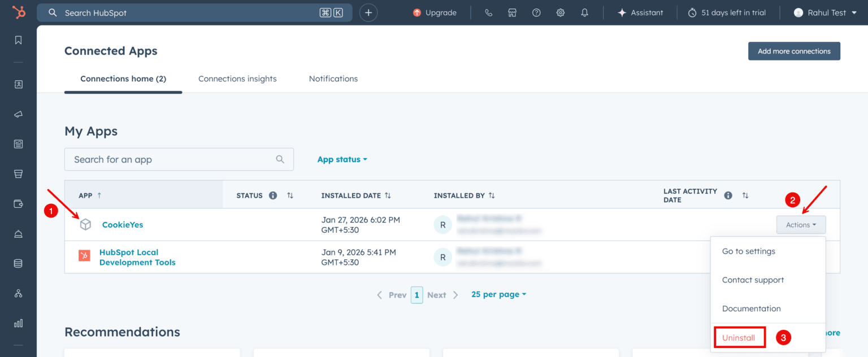Open the Rahul Test account menu
The height and width of the screenshot is (357, 868).
tap(826, 12)
